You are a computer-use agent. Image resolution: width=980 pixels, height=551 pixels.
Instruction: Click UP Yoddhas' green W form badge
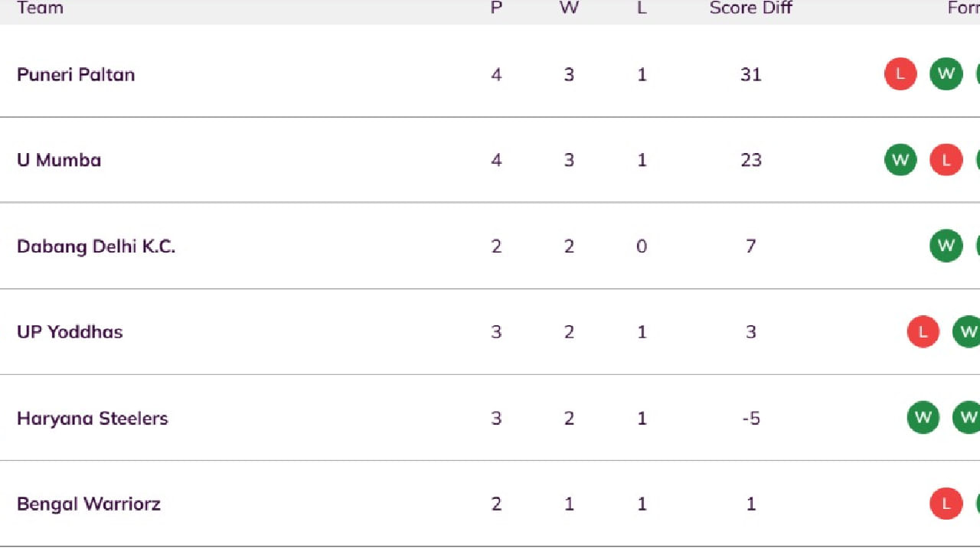tap(968, 331)
